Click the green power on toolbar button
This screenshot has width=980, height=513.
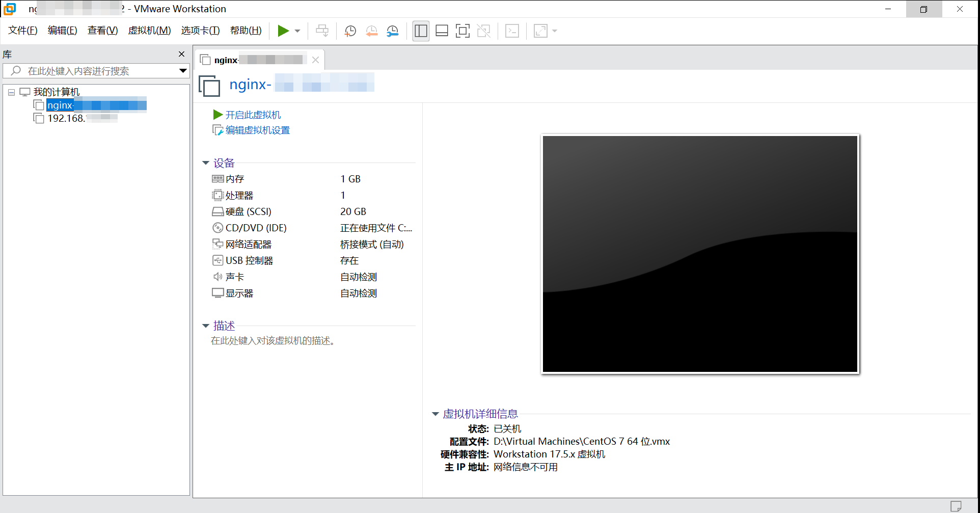283,31
